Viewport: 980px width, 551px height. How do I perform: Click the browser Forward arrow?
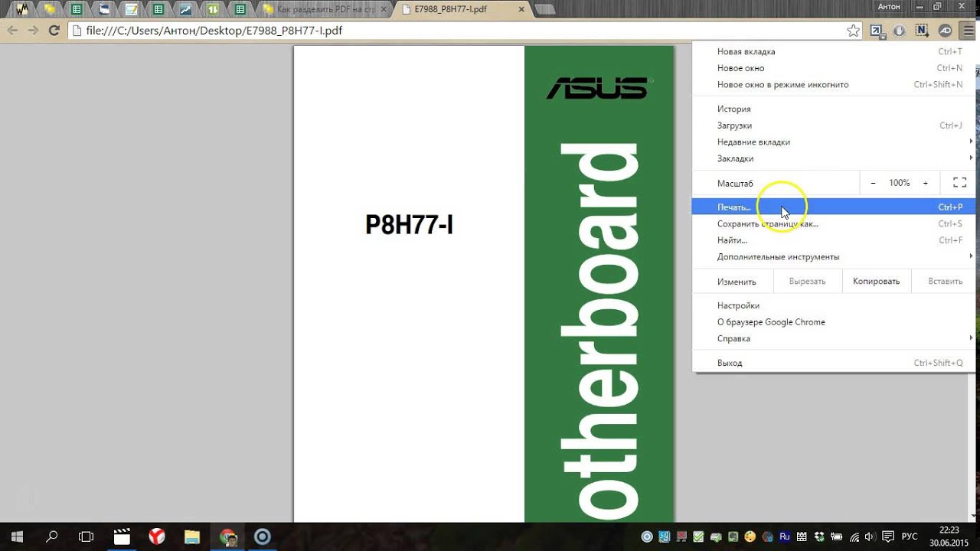coord(33,31)
